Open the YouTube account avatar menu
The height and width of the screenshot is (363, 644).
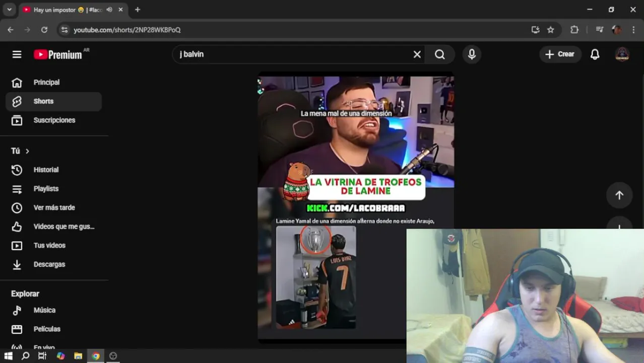pos(622,54)
